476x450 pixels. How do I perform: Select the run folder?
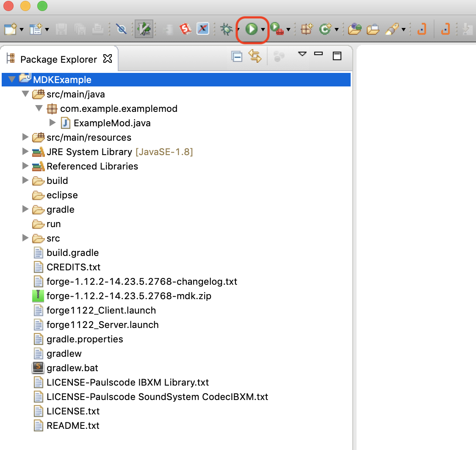click(x=53, y=224)
